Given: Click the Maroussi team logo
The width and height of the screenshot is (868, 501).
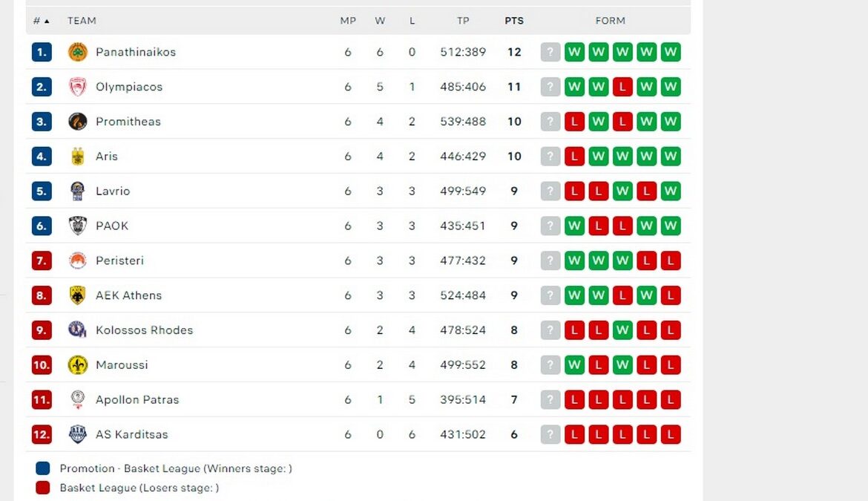Looking at the screenshot, I should point(78,365).
